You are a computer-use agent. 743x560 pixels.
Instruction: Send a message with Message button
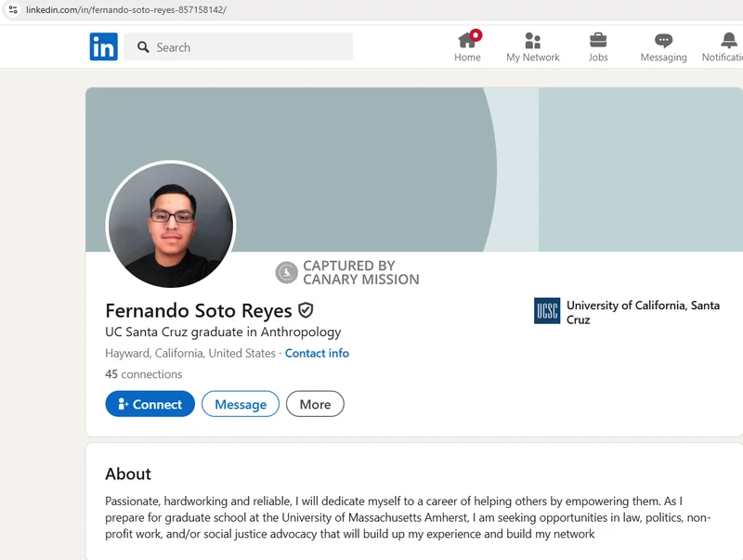tap(241, 404)
